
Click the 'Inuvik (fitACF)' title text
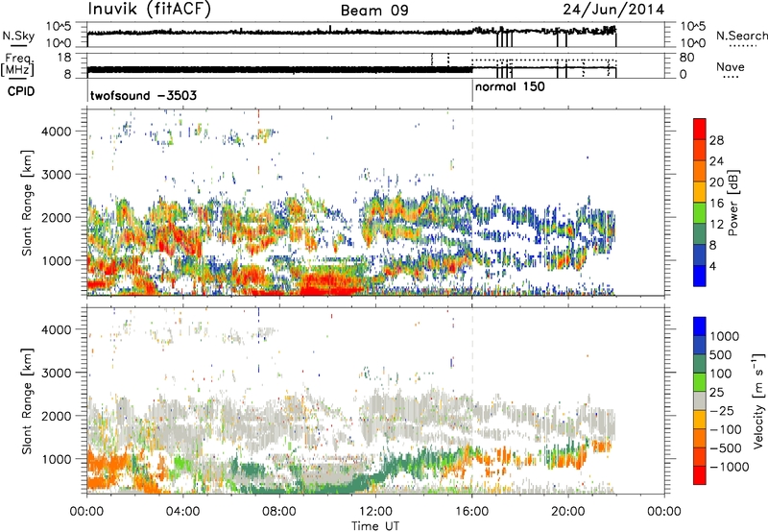(x=150, y=10)
